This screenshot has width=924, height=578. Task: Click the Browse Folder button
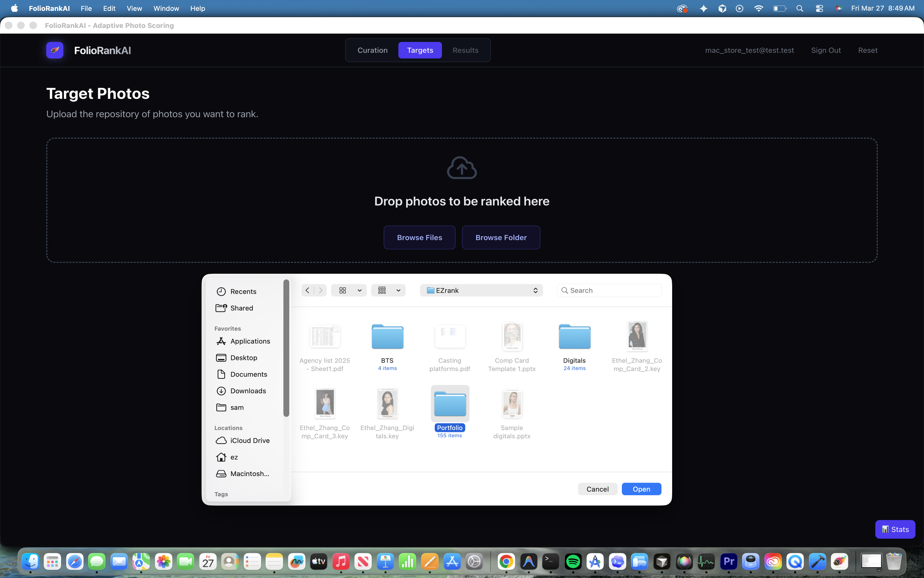501,237
